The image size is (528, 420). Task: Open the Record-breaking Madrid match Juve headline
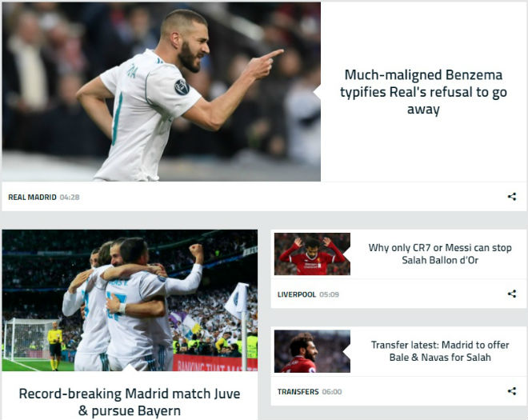130,402
